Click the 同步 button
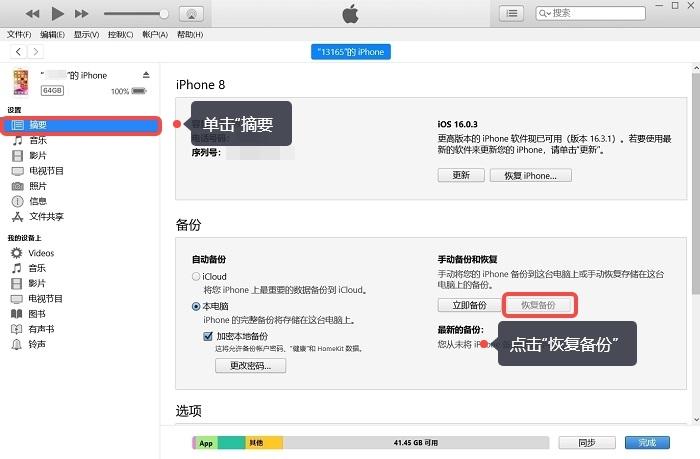This screenshot has width=700, height=459. [x=587, y=443]
